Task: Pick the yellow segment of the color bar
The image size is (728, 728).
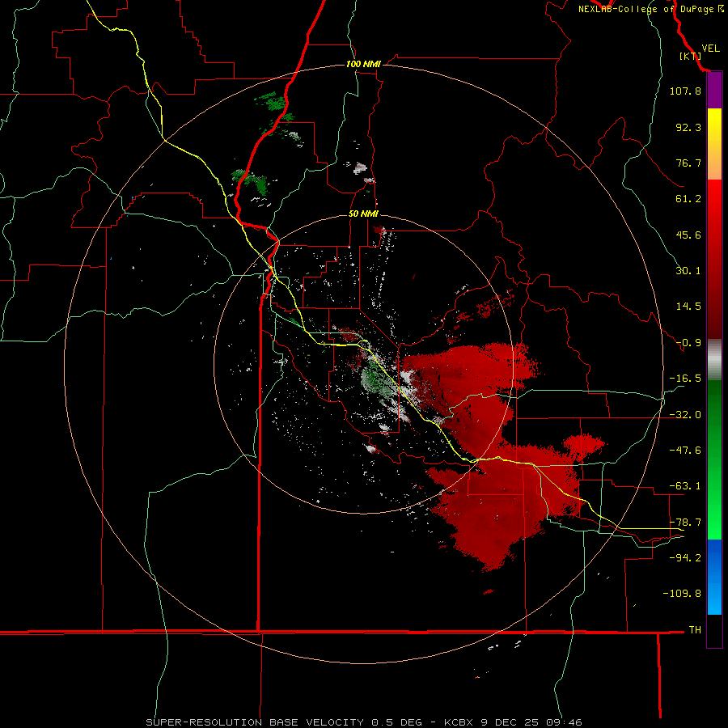Action: (x=714, y=126)
